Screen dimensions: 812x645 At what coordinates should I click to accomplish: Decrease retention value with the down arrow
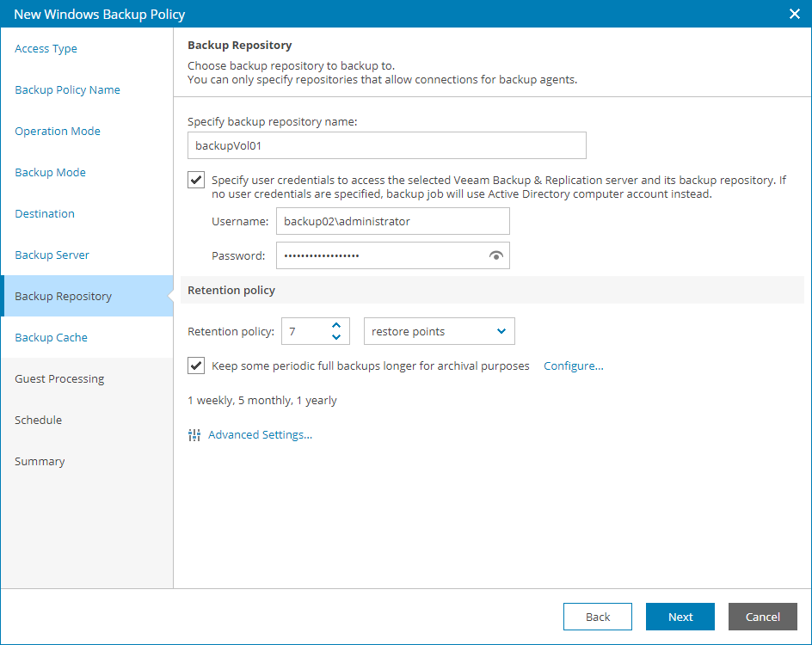(x=337, y=336)
